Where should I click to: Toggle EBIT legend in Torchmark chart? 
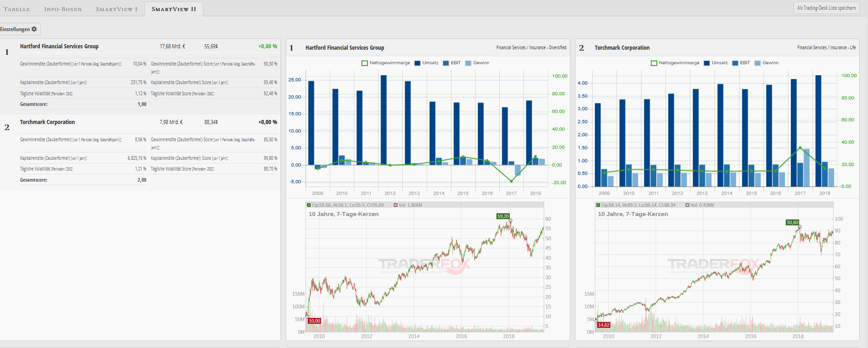(741, 63)
